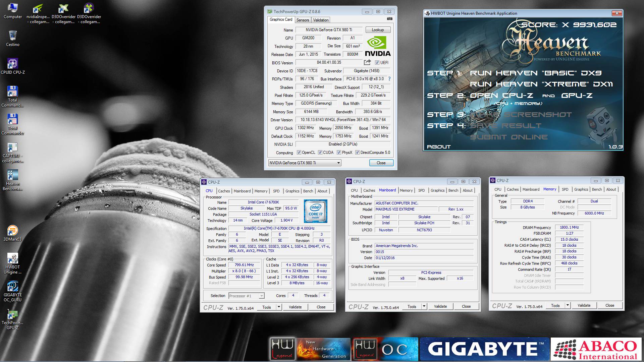Click the NVIDIA logo in GPU-Z
Image resolution: width=644 pixels, height=362 pixels.
click(x=378, y=46)
